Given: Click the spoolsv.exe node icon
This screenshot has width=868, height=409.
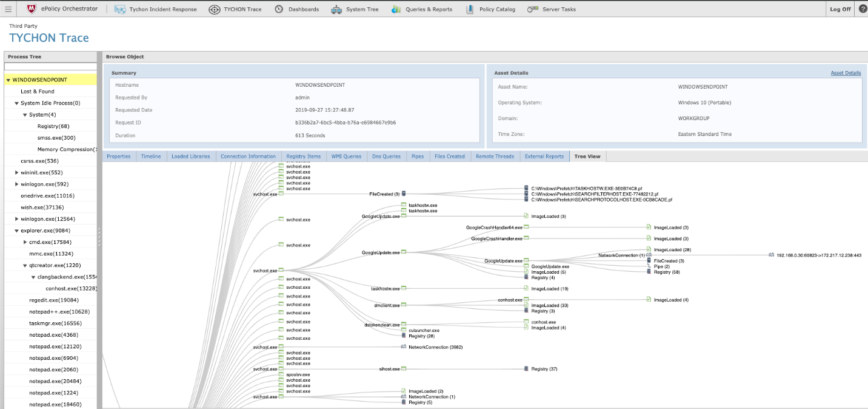Looking at the screenshot, I should 281,374.
